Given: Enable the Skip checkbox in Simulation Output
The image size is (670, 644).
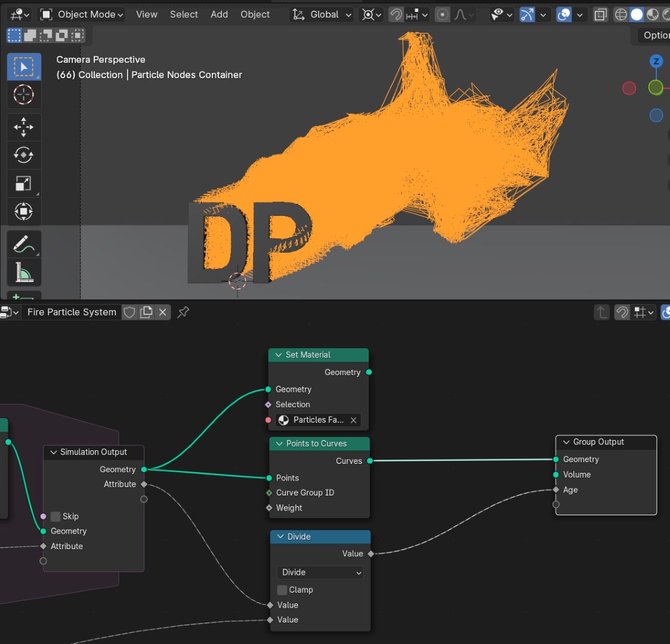Looking at the screenshot, I should [x=55, y=516].
